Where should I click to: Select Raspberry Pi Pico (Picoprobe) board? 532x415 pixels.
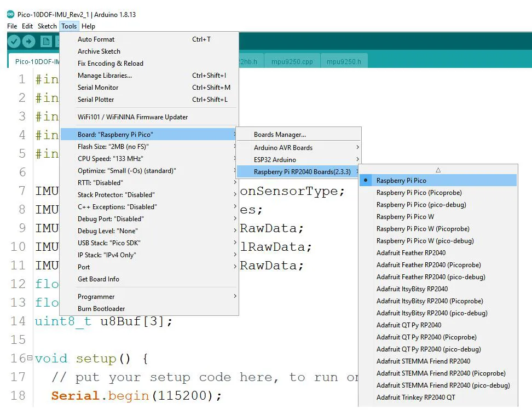(438, 192)
